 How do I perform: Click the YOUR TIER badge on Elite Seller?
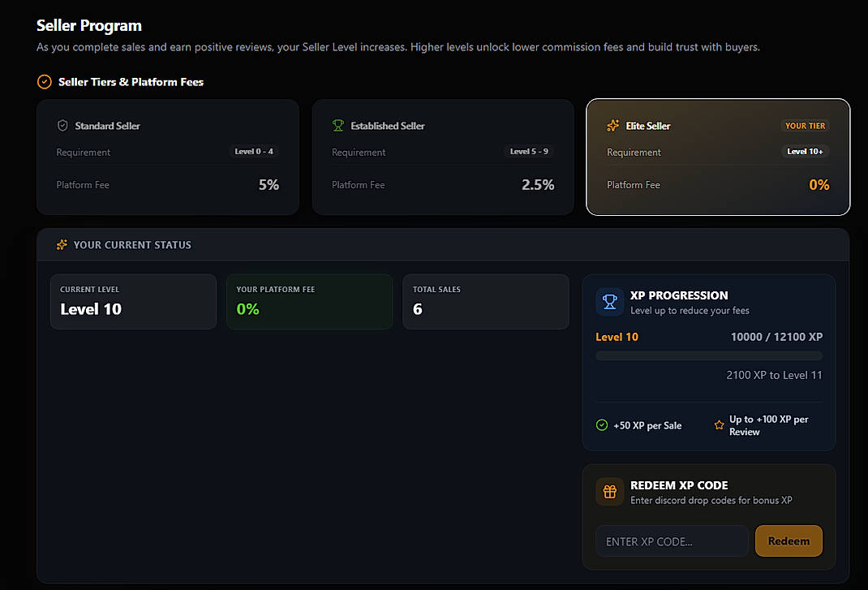(805, 127)
